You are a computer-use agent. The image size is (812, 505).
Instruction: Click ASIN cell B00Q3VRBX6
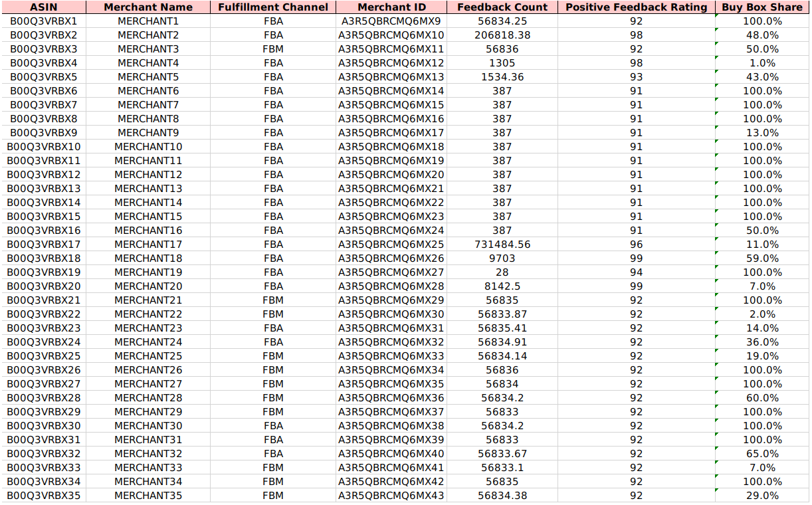44,91
